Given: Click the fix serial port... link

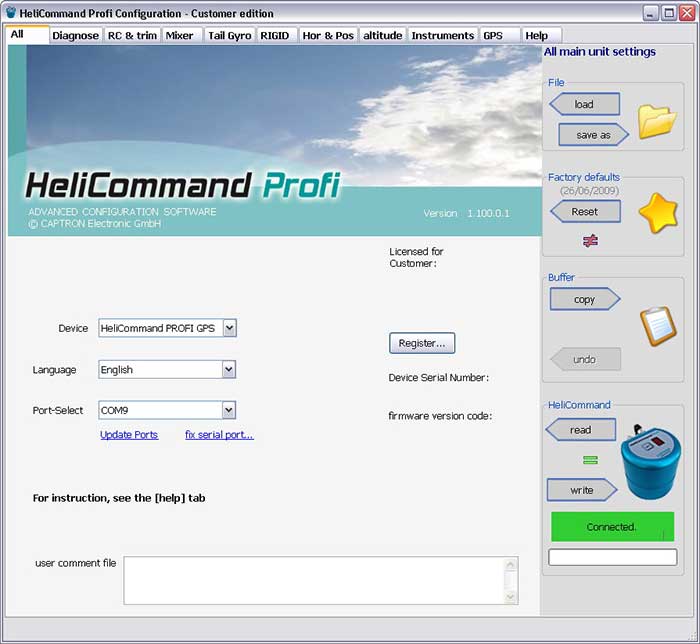Looking at the screenshot, I should (x=219, y=435).
